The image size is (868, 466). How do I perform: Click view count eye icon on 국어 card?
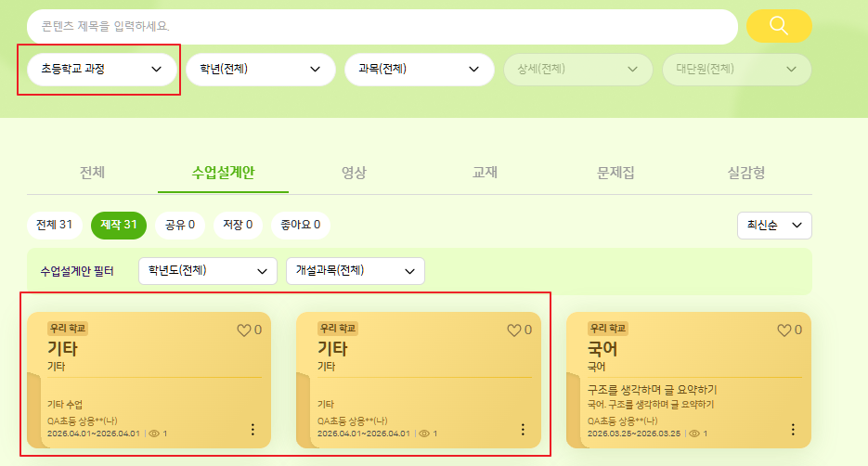click(x=693, y=434)
